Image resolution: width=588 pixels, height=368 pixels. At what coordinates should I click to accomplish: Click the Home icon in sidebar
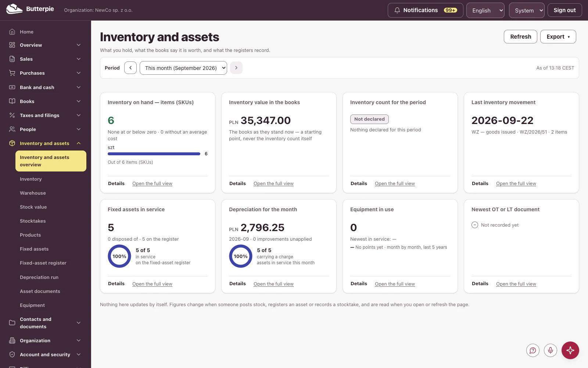12,32
